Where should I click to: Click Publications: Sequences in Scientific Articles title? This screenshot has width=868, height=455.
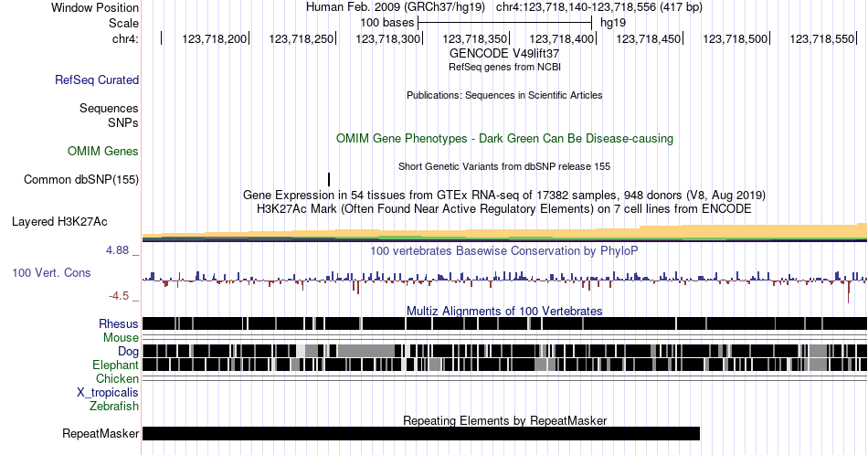point(504,95)
